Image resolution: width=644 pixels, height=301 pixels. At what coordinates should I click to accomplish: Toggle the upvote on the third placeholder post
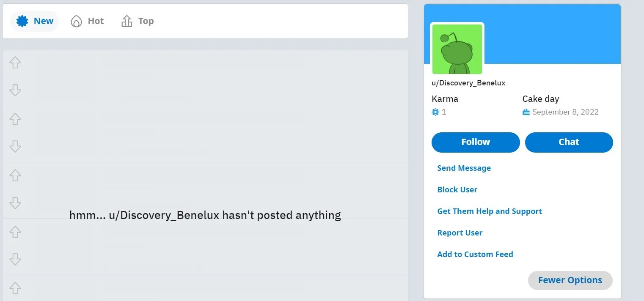15,175
